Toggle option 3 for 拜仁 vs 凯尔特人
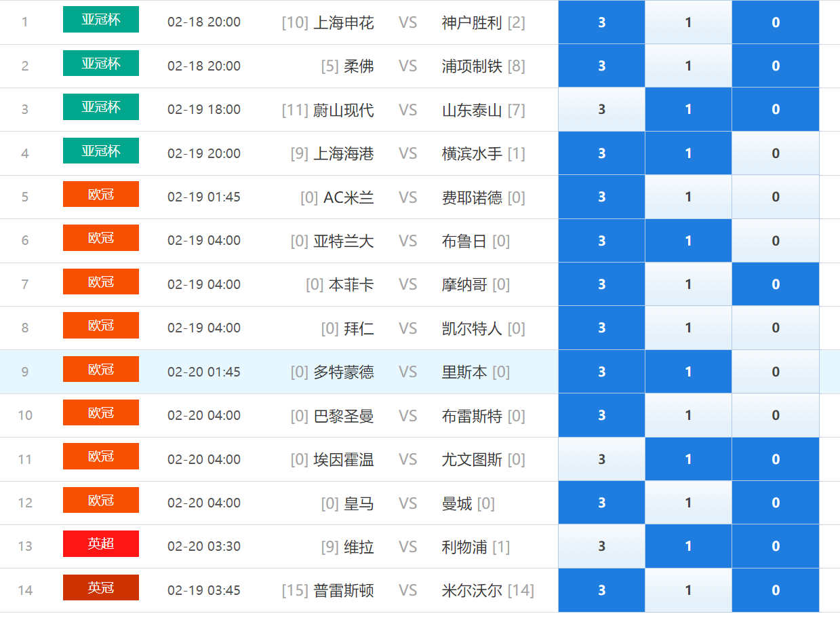Screen dimensions: 840x618 tap(601, 328)
